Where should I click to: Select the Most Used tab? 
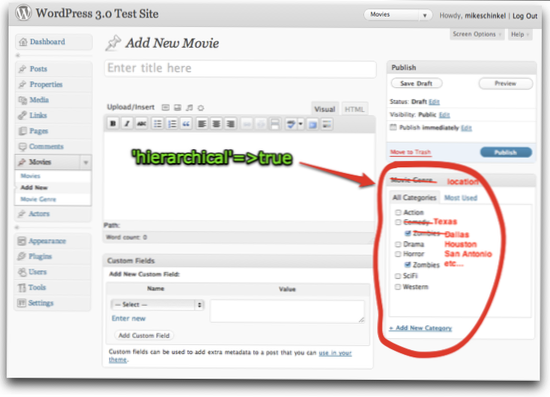tap(461, 198)
